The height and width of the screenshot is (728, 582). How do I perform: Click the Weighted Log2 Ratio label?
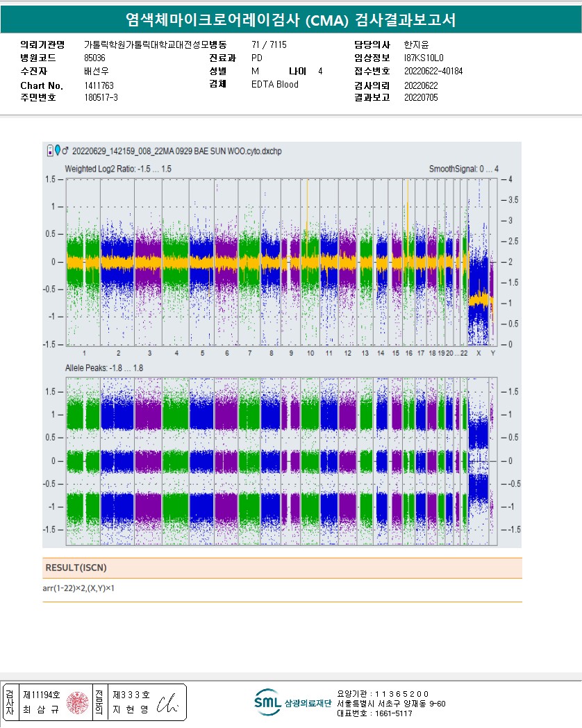coord(117,169)
